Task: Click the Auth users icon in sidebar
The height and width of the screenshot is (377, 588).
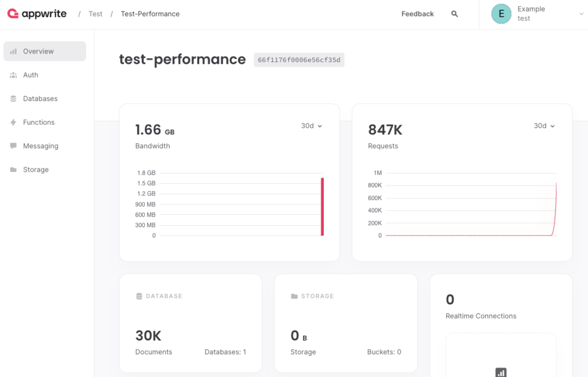Action: 13,75
